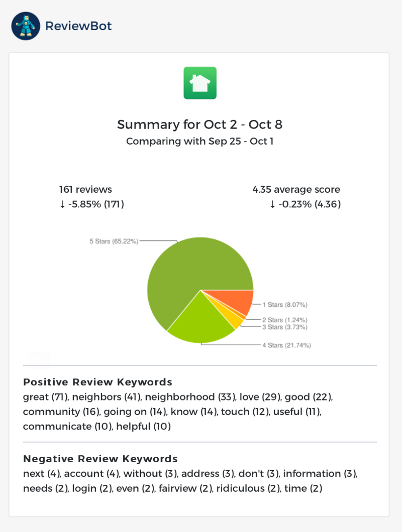Click the 4.35 average score figure
The image size is (402, 532).
pyautogui.click(x=296, y=189)
